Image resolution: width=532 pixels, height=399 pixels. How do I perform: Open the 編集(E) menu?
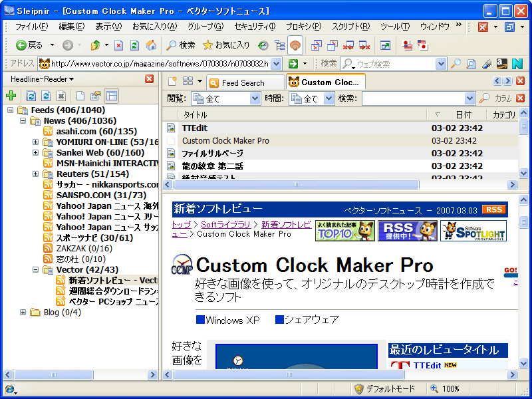click(72, 27)
